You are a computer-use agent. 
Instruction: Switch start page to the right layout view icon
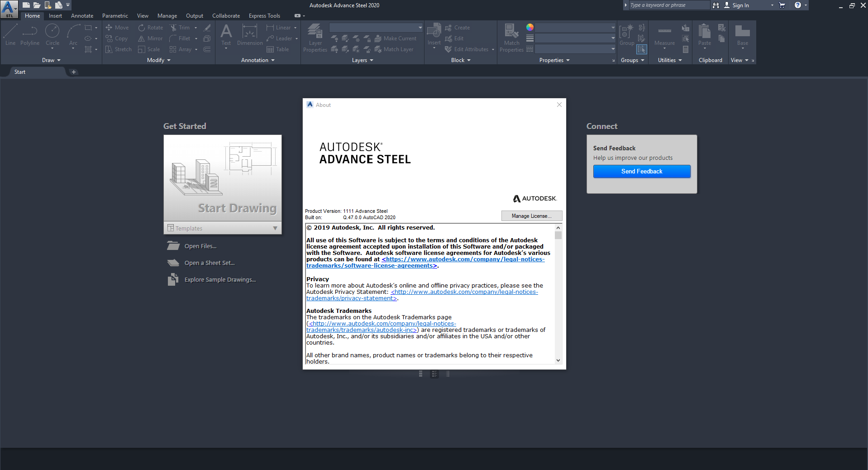448,374
